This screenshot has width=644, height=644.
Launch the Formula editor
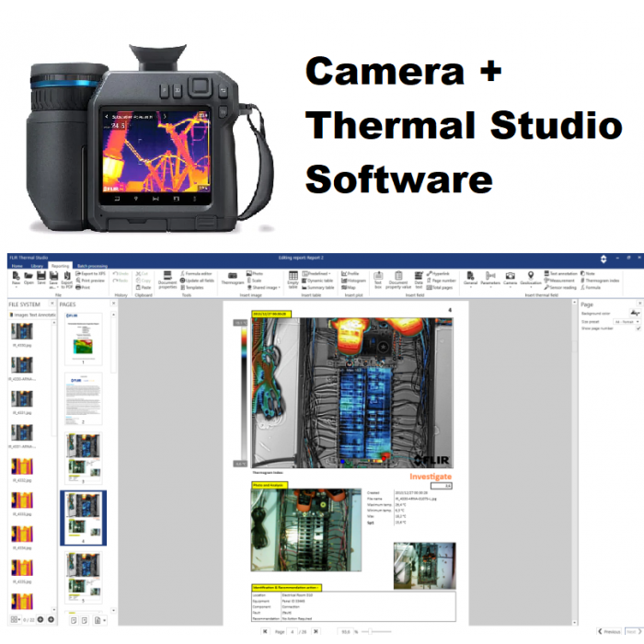click(196, 273)
